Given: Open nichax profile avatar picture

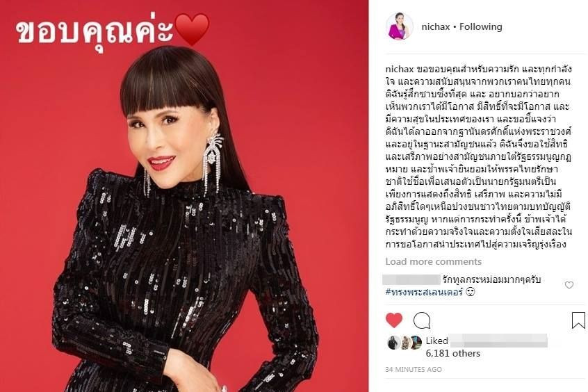Looking at the screenshot, I should (x=400, y=26).
